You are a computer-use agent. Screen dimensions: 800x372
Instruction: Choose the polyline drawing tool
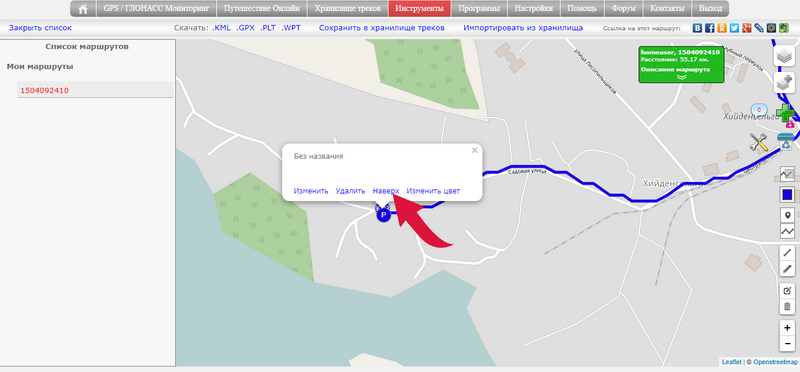(788, 231)
